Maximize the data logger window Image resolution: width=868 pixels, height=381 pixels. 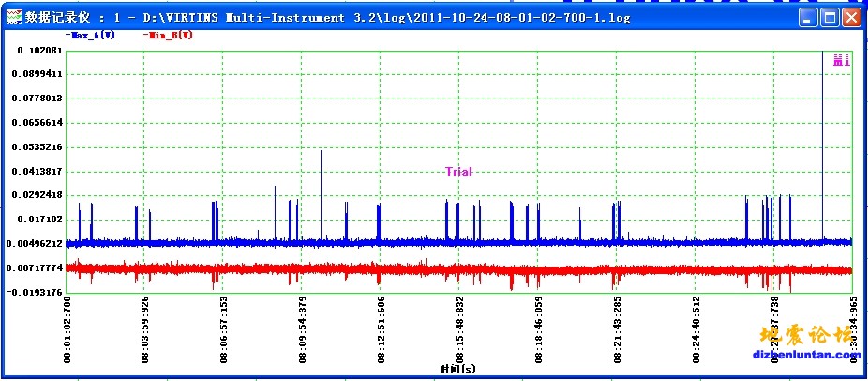[830, 17]
